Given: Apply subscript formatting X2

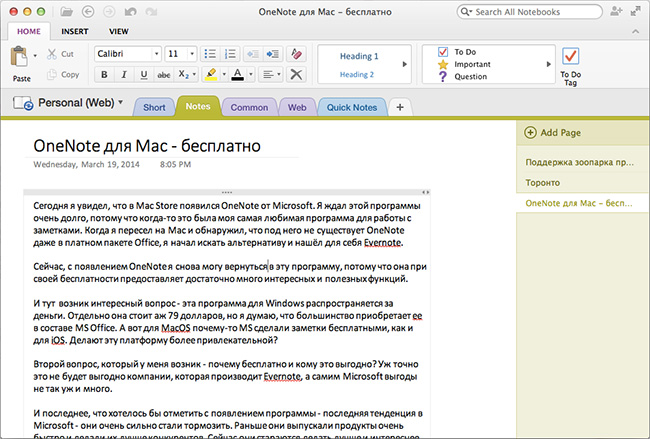Looking at the screenshot, I should 183,75.
